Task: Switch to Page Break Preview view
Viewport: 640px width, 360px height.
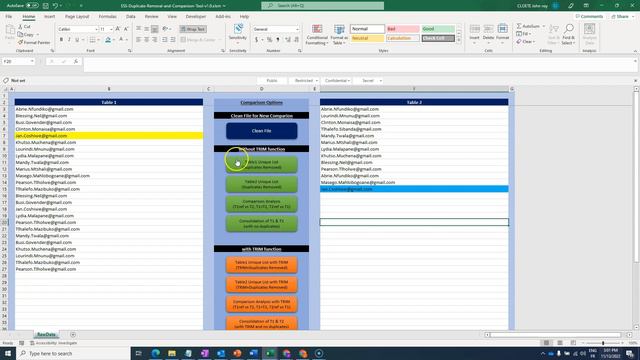Action: (573, 343)
